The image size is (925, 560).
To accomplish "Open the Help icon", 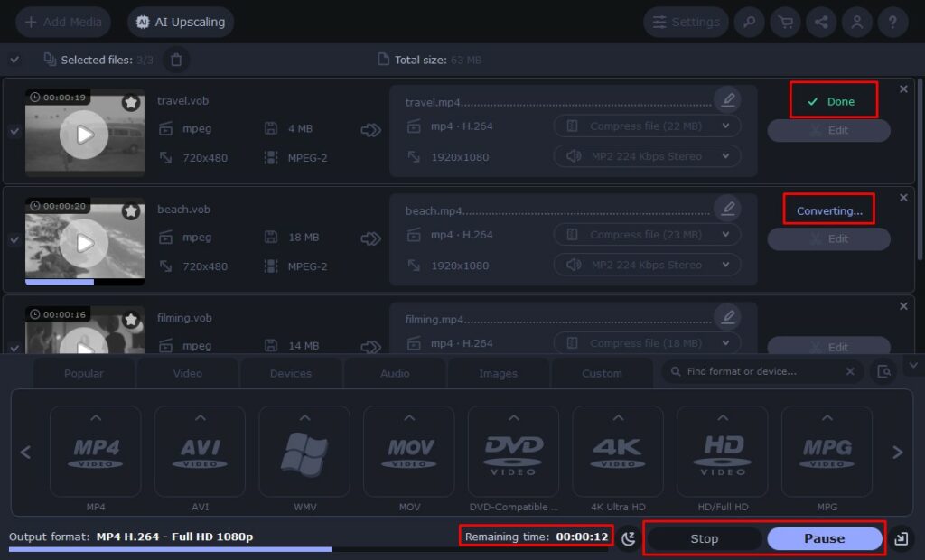I will click(x=892, y=22).
